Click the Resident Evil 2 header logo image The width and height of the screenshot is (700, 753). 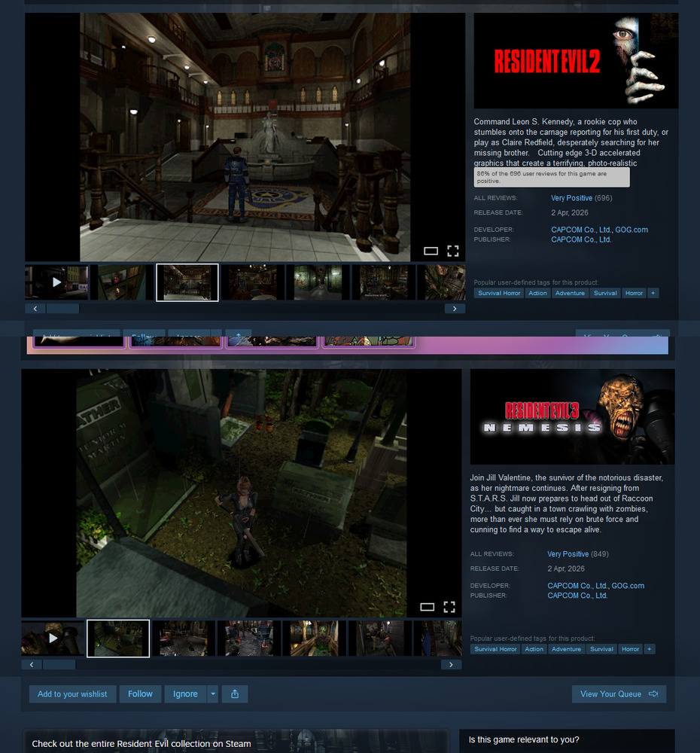[x=576, y=60]
